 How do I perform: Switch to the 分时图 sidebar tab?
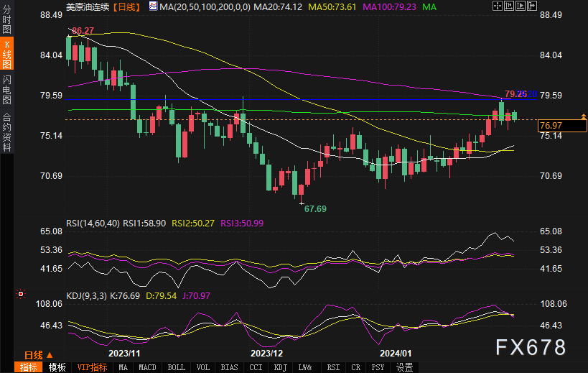6,19
